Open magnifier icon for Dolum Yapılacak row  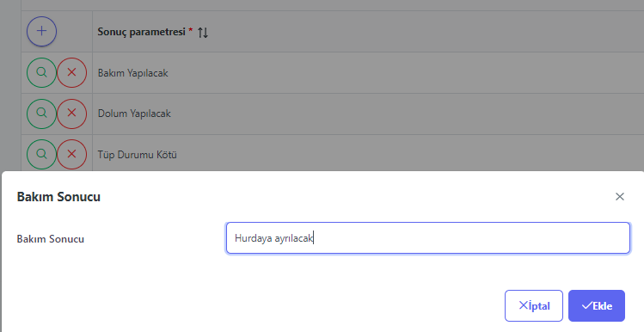pos(41,114)
